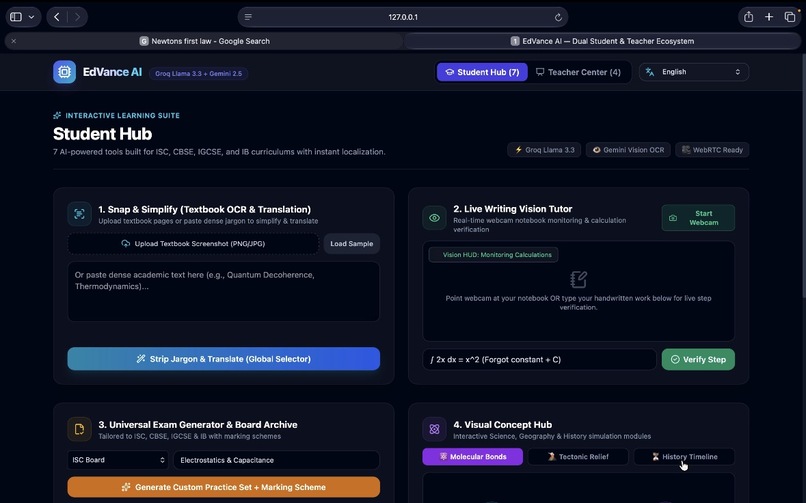The image size is (806, 503).
Task: Click the page vertical scrollbar
Action: coord(803,175)
